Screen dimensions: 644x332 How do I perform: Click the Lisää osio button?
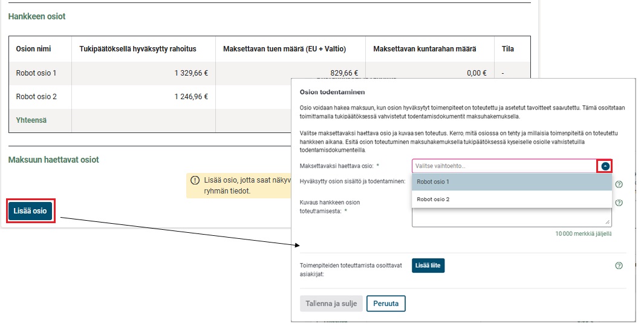click(30, 210)
